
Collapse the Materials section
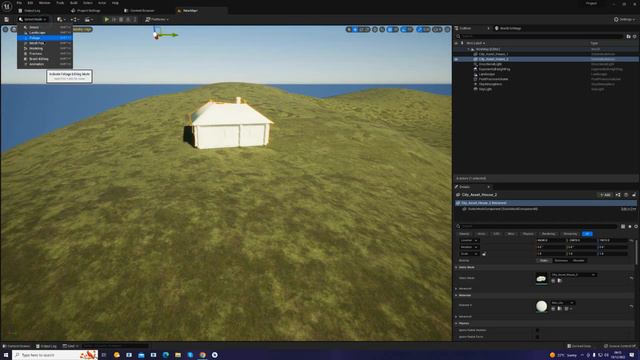(456, 295)
